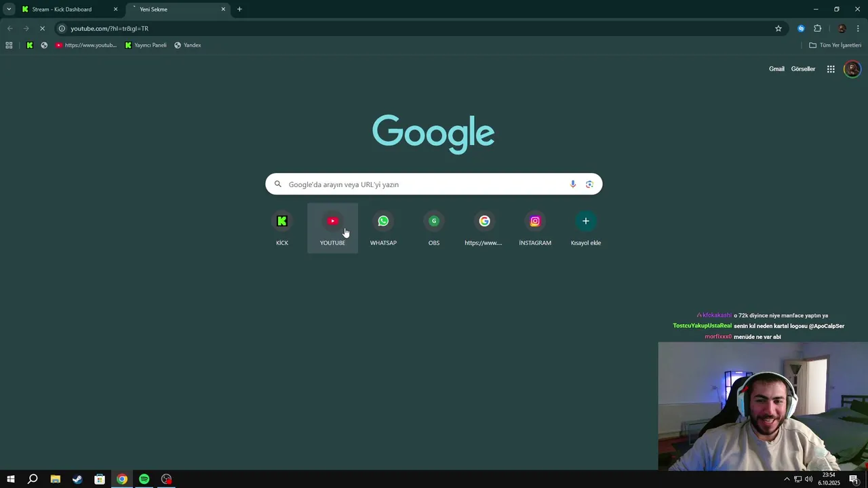Open Microsoft Store from taskbar

[x=100, y=479]
